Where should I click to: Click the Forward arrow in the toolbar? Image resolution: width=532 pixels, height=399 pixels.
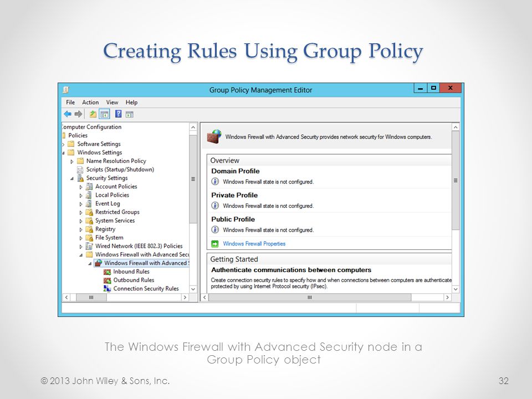[x=78, y=114]
